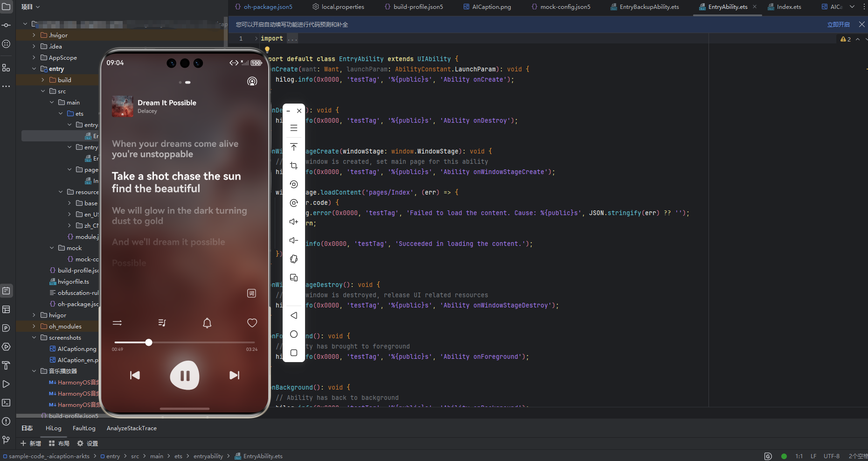Click the 立即开启 link in banner
This screenshot has width=868, height=461.
point(838,25)
